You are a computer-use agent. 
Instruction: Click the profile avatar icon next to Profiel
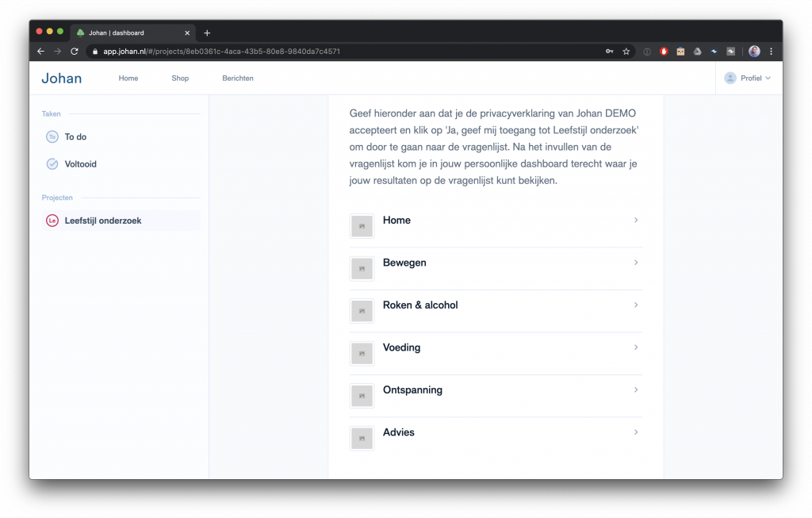point(730,79)
